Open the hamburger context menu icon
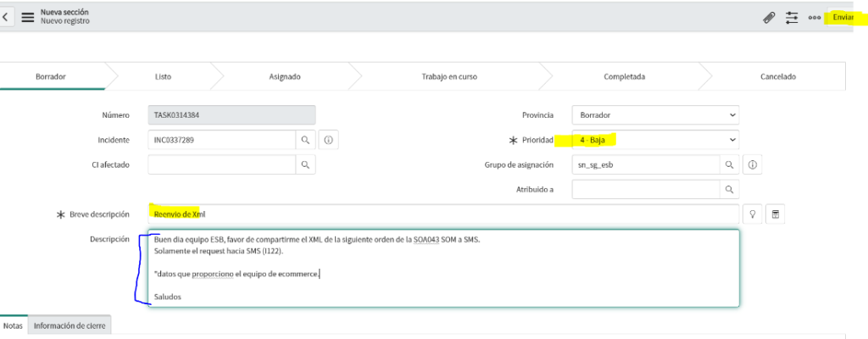Viewport: 868px width, 339px height. [x=28, y=17]
